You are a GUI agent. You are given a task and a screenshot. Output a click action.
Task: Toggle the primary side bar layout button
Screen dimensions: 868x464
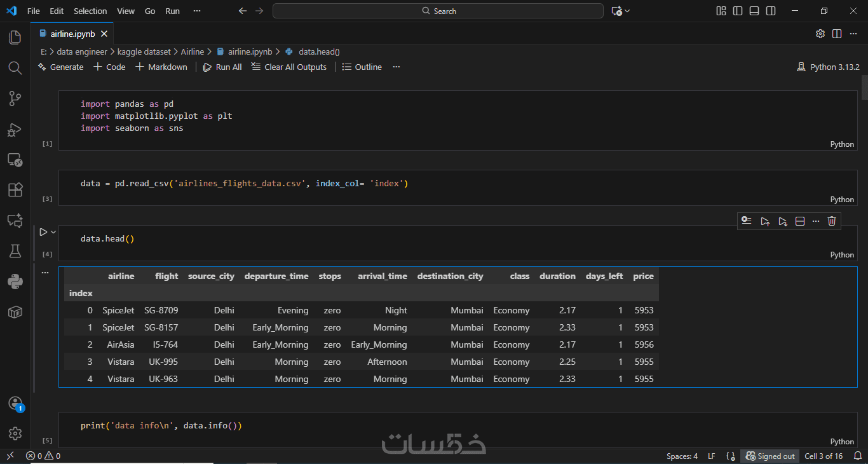click(x=737, y=11)
